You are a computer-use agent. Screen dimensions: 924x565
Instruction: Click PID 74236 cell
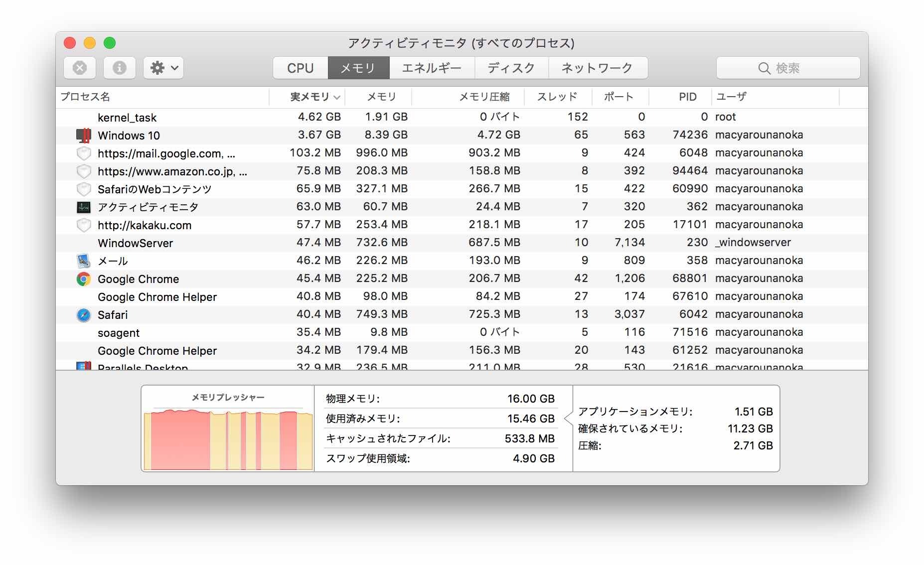[x=690, y=135]
